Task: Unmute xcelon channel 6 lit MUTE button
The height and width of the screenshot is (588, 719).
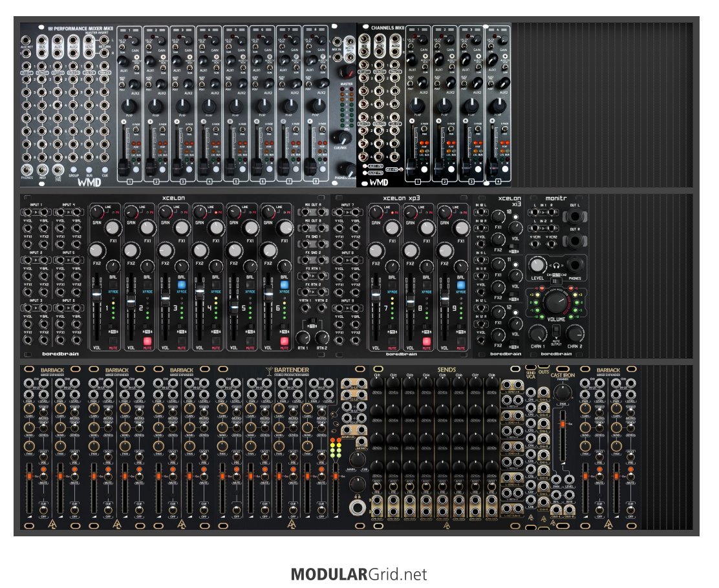Action: coord(284,341)
